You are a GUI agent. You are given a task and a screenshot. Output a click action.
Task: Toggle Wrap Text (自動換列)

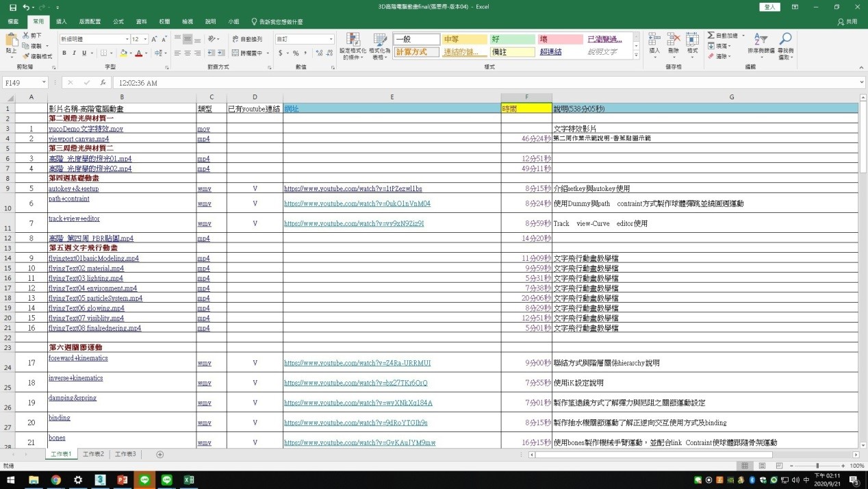[247, 39]
